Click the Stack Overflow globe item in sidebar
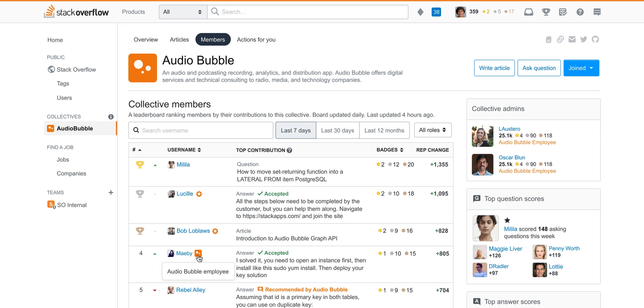644x308 pixels. [x=72, y=69]
